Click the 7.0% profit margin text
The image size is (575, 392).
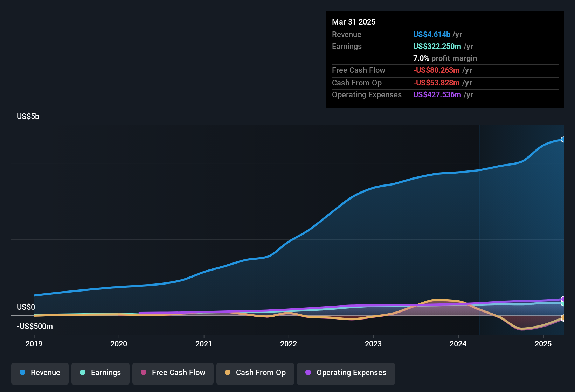coord(445,58)
